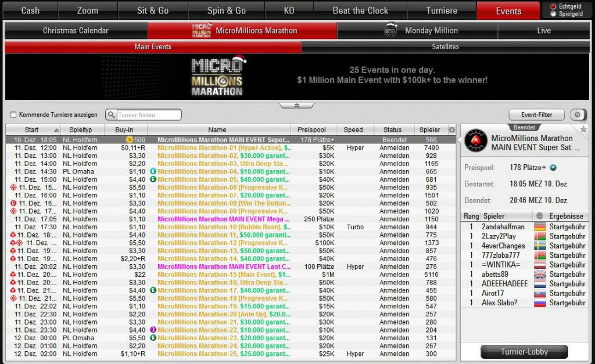Viewport: 595px width, 364px height.
Task: Open the Beat the Clock tab
Action: point(360,10)
